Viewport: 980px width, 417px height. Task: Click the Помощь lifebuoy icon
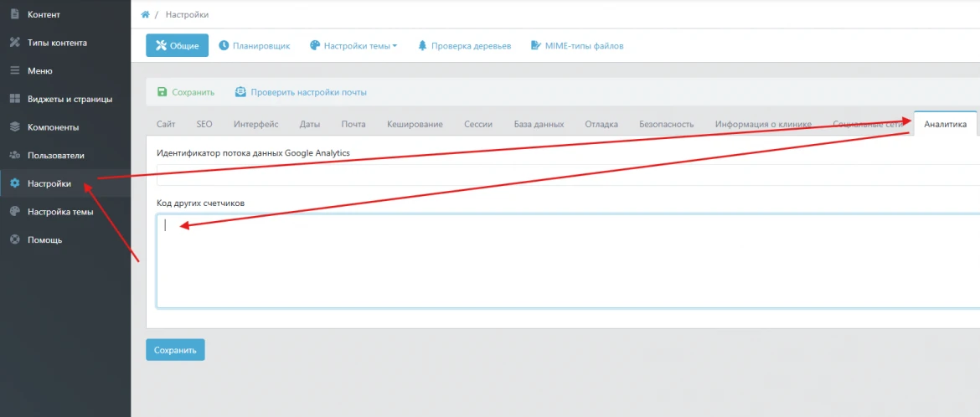coord(14,240)
